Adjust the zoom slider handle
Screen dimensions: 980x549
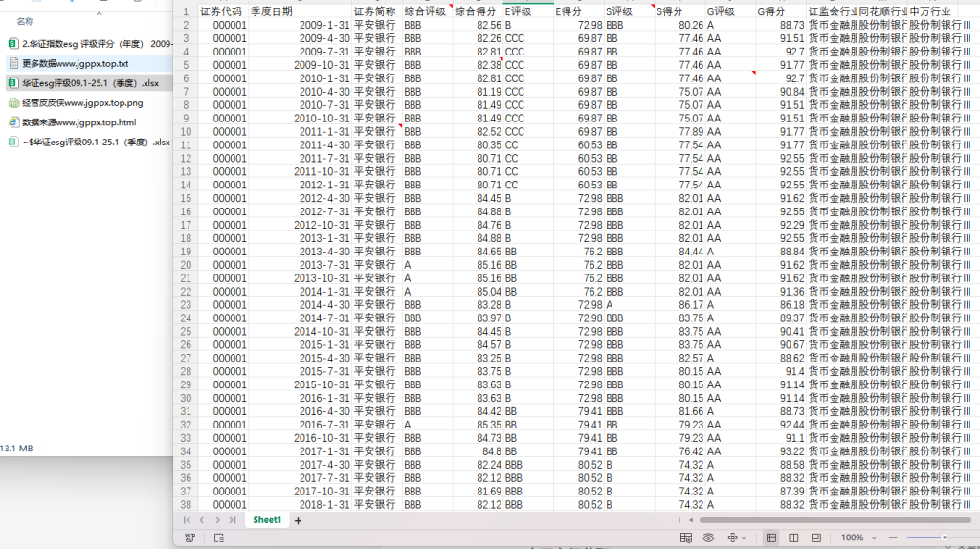tap(945, 538)
